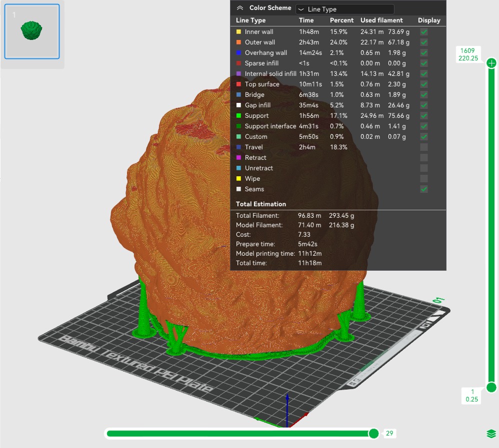499x448 pixels.
Task: Click the Outer wall orange color swatch
Action: (x=238, y=42)
